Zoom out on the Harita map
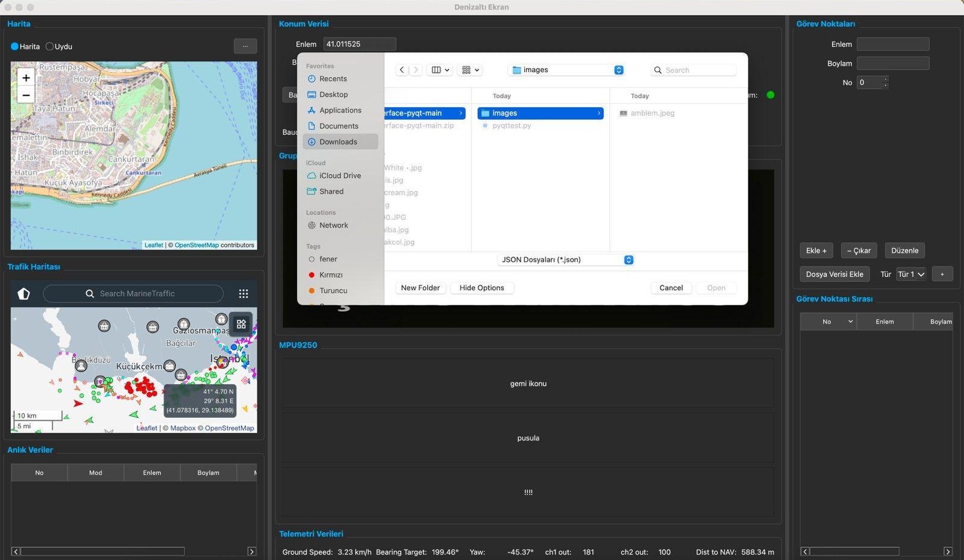964x560 pixels. [x=26, y=95]
